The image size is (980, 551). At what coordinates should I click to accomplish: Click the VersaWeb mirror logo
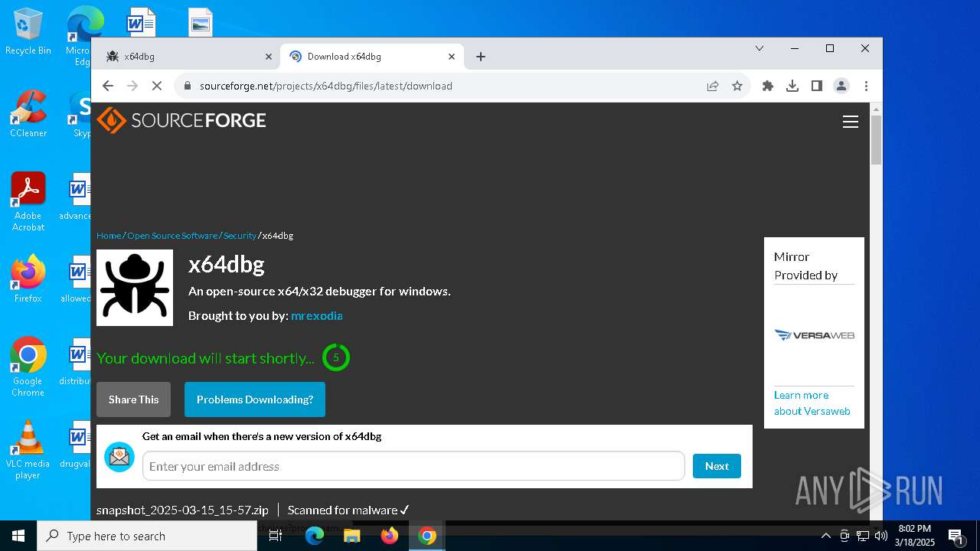814,334
